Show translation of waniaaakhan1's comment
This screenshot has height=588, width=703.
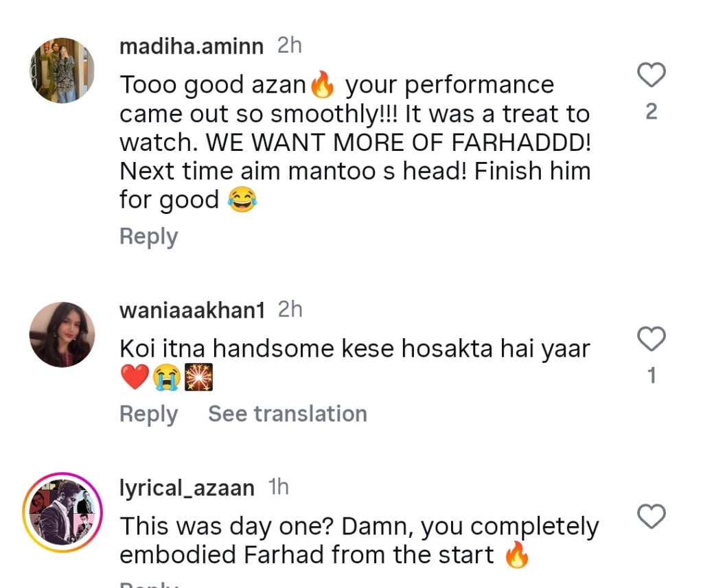click(x=287, y=414)
